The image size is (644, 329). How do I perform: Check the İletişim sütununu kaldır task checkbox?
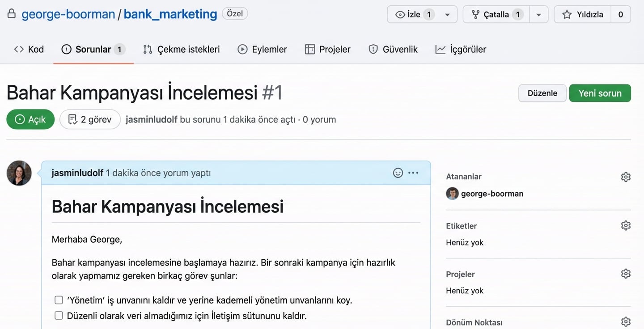59,316
